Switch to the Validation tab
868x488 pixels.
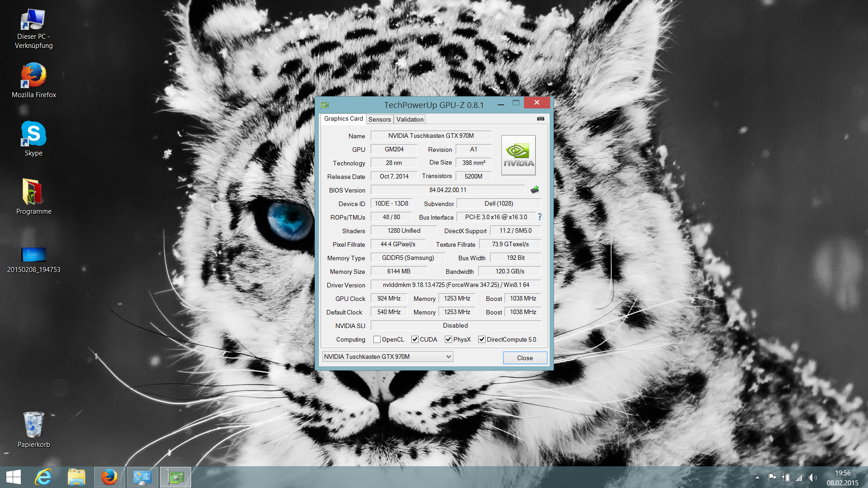point(410,119)
